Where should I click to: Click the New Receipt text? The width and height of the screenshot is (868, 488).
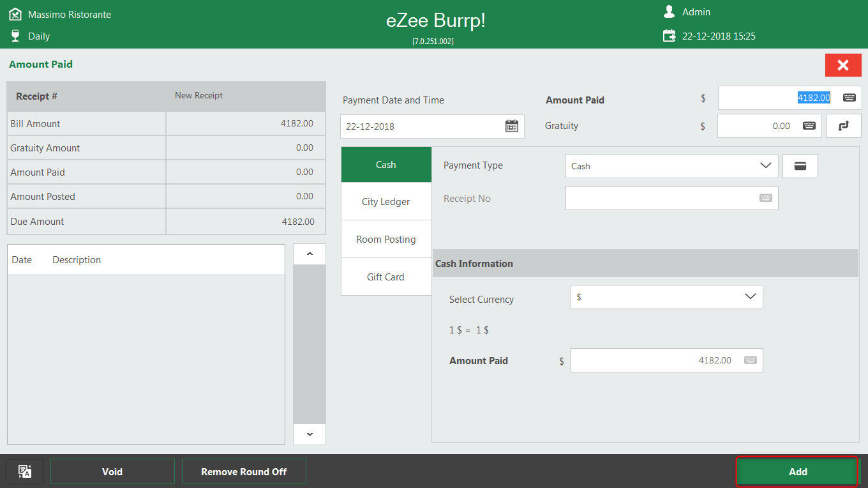click(198, 95)
